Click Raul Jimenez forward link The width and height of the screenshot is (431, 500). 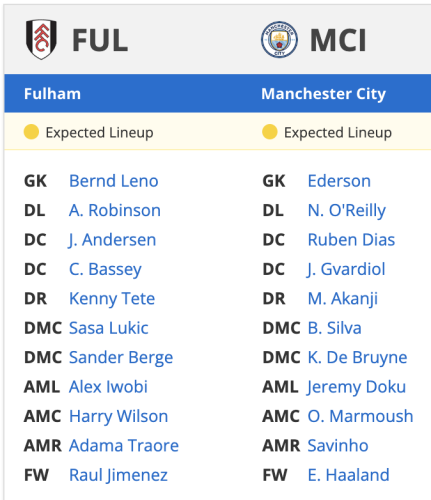(x=118, y=475)
